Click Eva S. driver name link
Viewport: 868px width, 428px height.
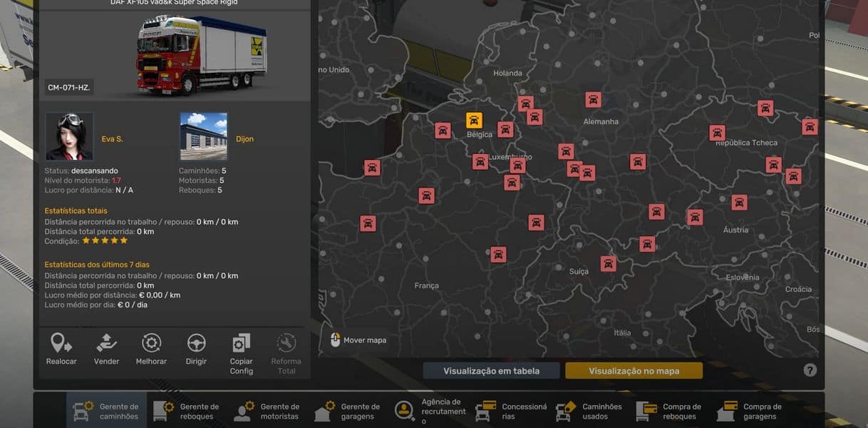click(112, 139)
